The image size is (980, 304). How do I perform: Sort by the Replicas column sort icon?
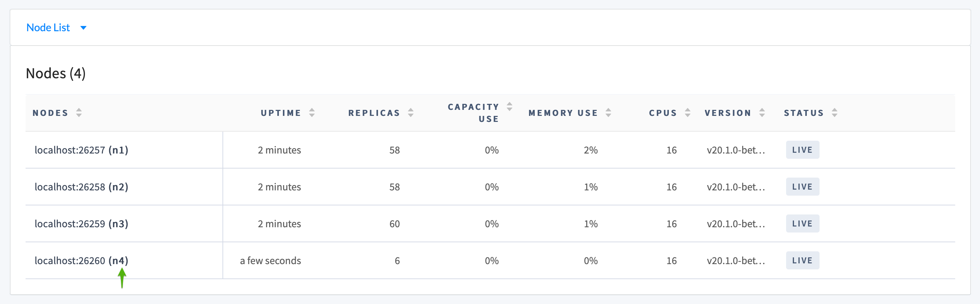[x=410, y=113]
